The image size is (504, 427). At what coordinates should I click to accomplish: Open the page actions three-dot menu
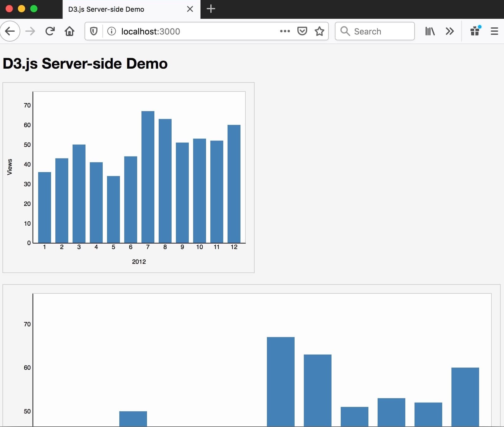[285, 31]
